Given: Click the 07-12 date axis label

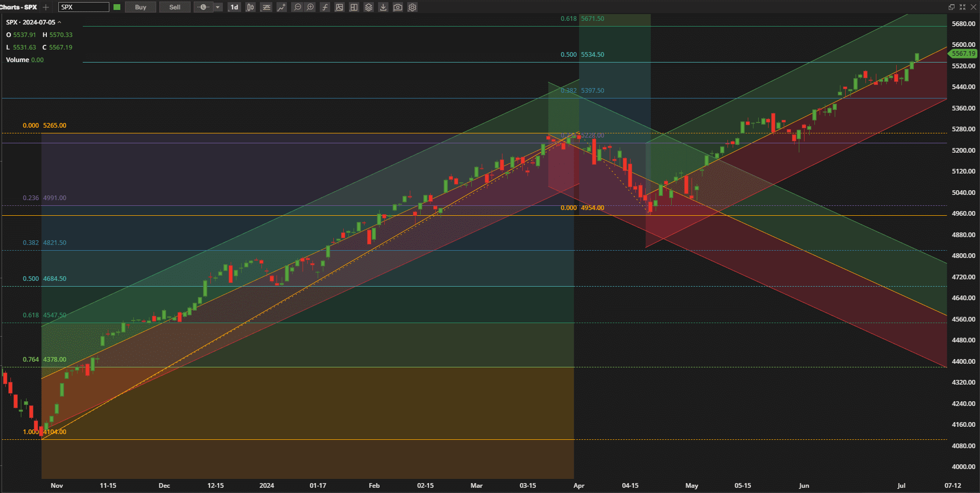Looking at the screenshot, I should tap(953, 486).
